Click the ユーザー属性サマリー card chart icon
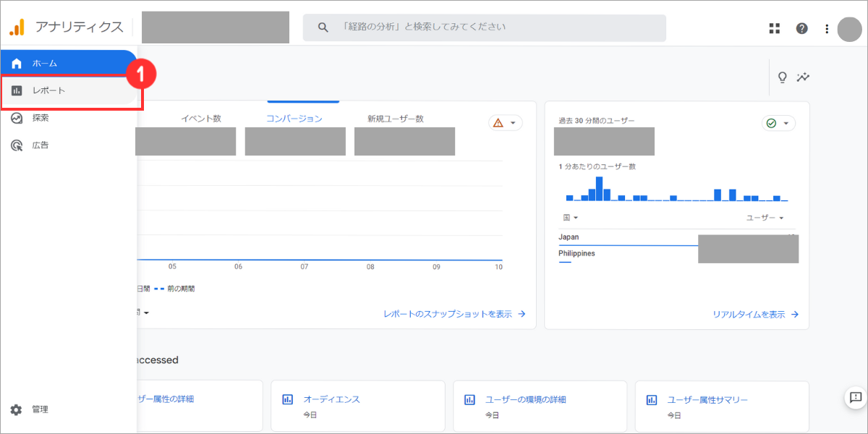Image resolution: width=868 pixels, height=434 pixels. point(652,399)
